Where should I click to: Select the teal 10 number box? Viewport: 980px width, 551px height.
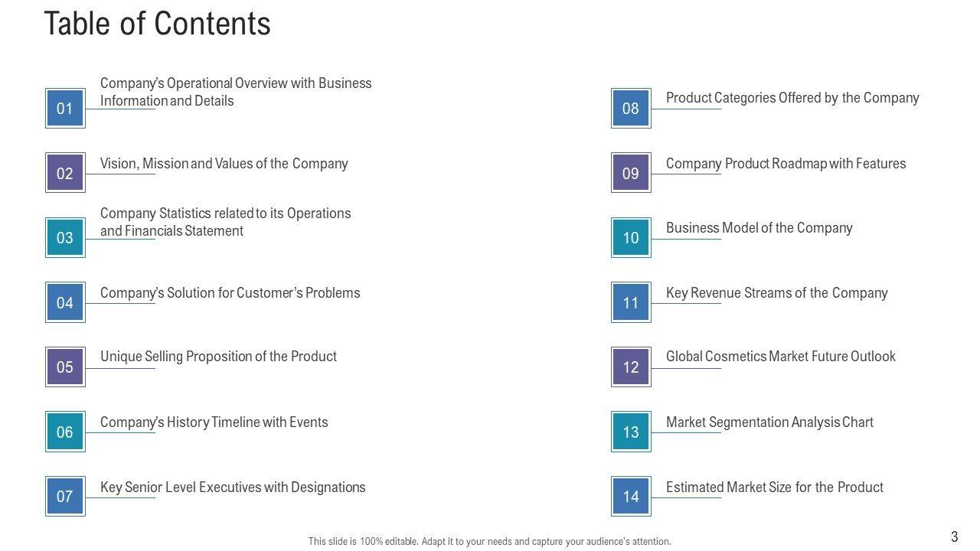631,237
